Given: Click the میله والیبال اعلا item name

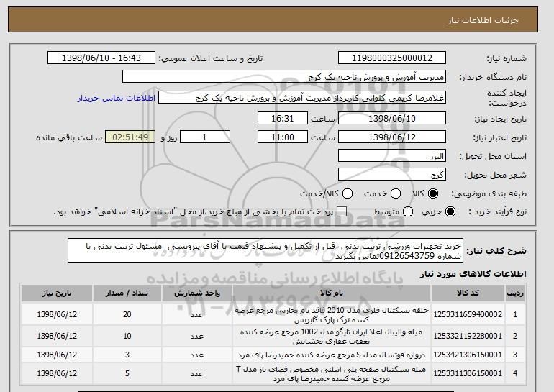Looking at the screenshot, I should [x=332, y=337].
